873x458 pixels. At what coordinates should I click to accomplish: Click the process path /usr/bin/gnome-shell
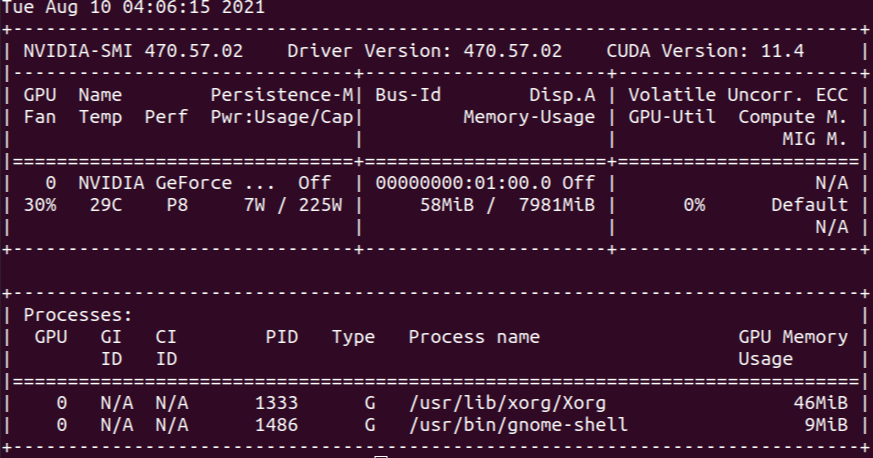tap(518, 425)
